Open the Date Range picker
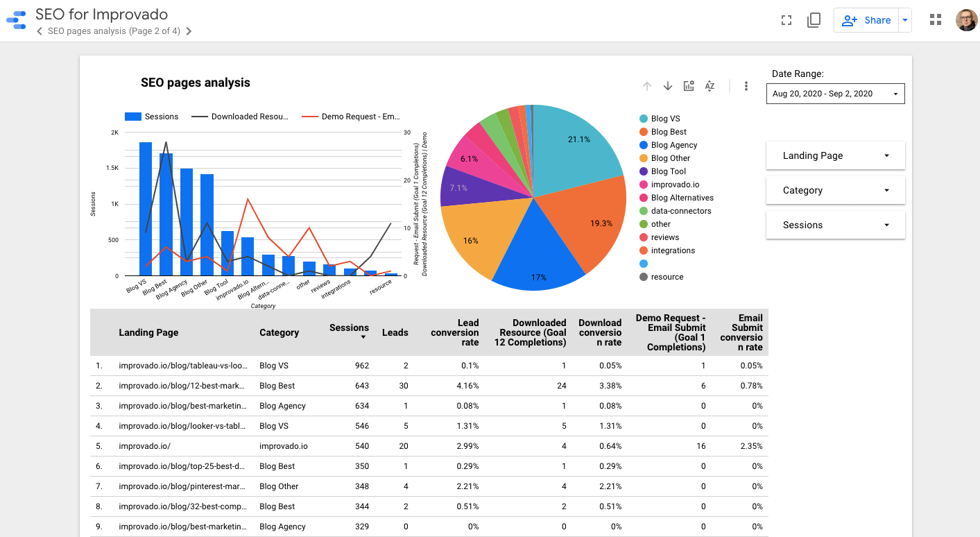The width and height of the screenshot is (980, 537). coord(836,94)
